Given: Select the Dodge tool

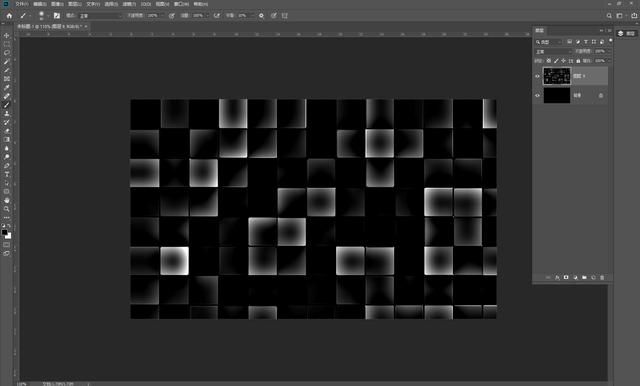Looking at the screenshot, I should [7, 157].
